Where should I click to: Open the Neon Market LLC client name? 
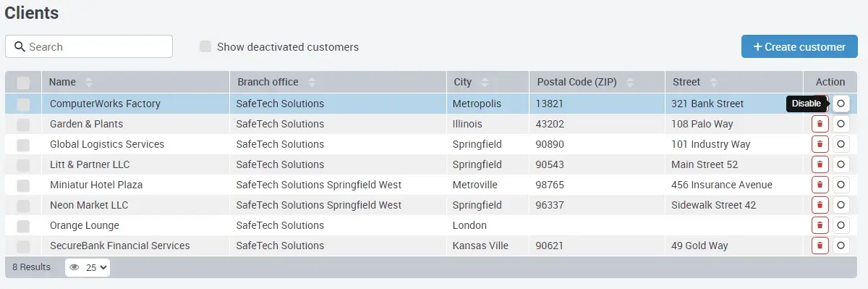pos(89,205)
